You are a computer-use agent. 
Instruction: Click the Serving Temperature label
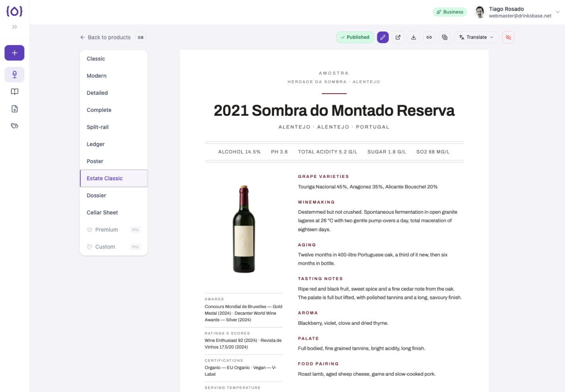tap(232, 388)
